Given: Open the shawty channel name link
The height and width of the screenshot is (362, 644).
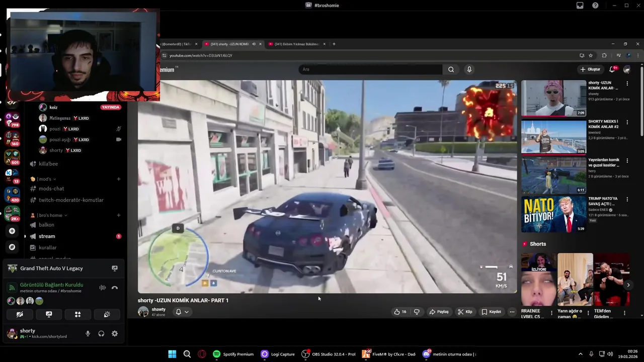Looking at the screenshot, I should click(x=158, y=309).
